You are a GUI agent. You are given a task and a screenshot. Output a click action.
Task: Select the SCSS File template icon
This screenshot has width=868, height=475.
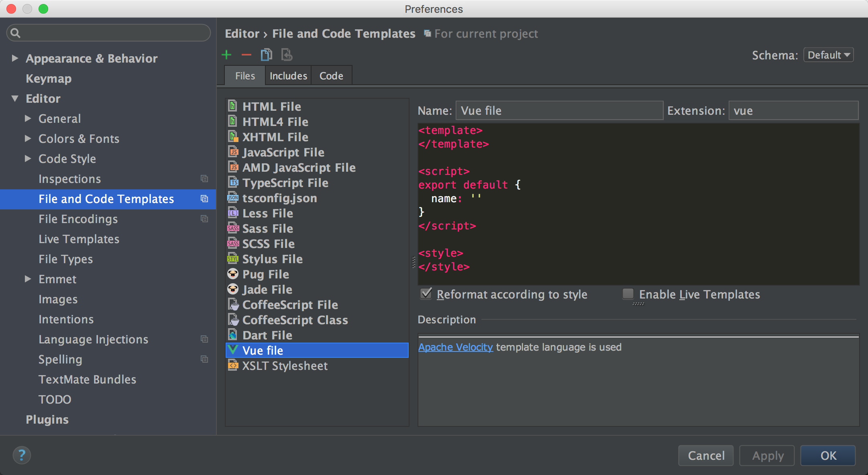(233, 243)
